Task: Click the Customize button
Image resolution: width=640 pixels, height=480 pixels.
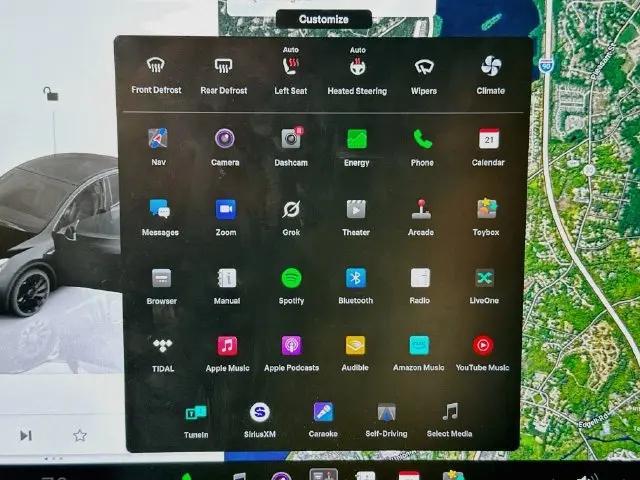Action: click(x=324, y=19)
